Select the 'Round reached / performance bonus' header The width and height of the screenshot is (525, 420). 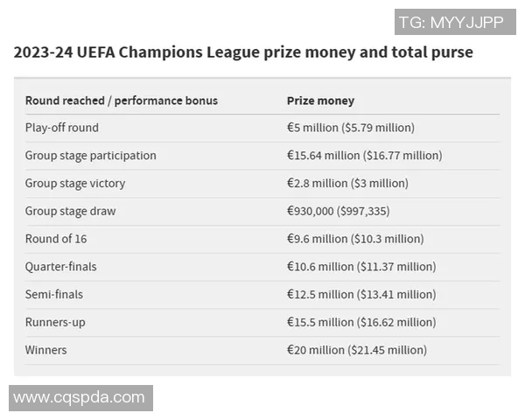pos(122,101)
